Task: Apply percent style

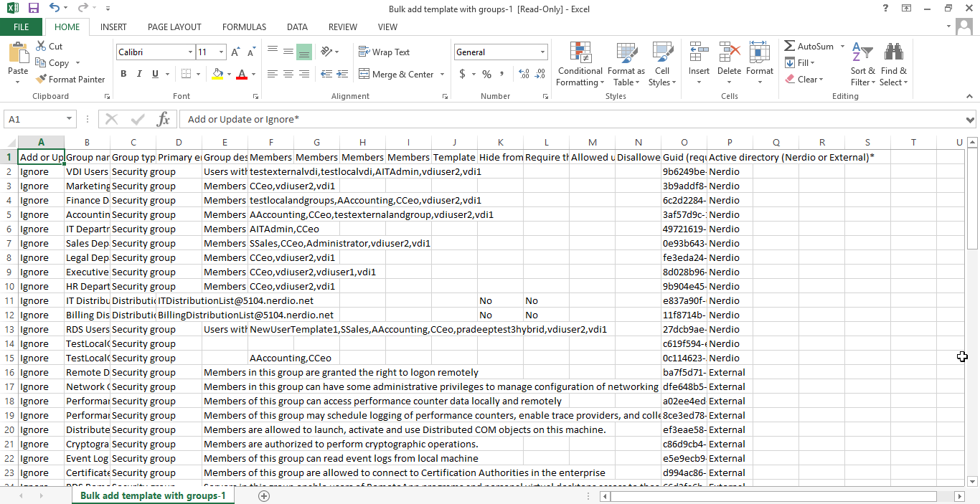Action: click(486, 74)
